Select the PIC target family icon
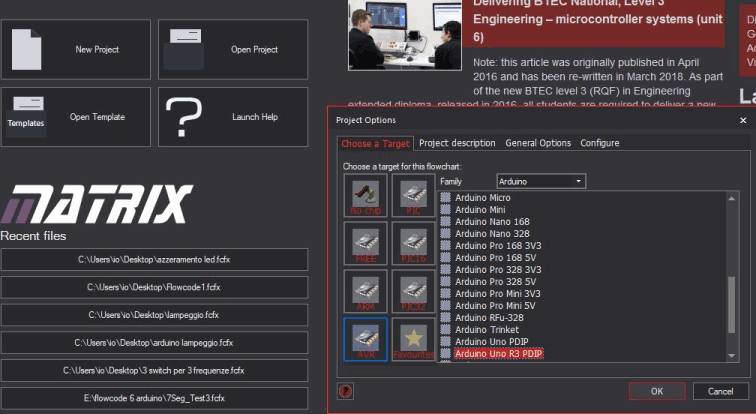This screenshot has width=756, height=414. (413, 196)
